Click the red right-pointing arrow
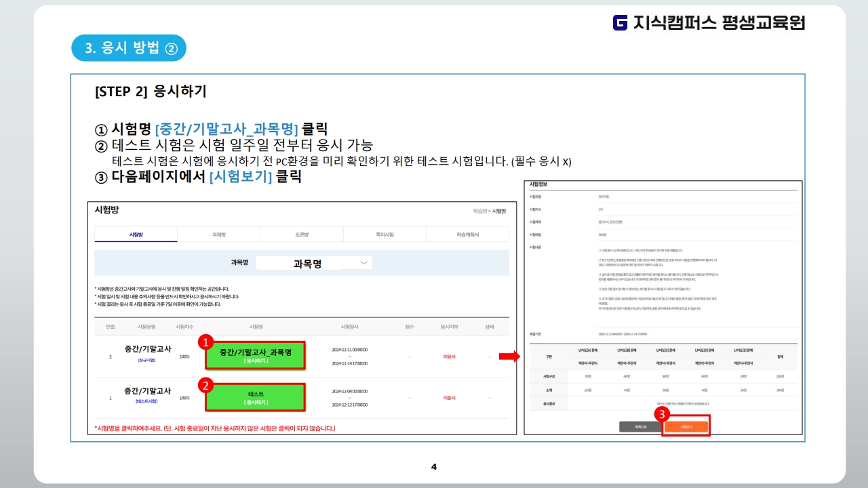The image size is (868, 488). tap(508, 357)
